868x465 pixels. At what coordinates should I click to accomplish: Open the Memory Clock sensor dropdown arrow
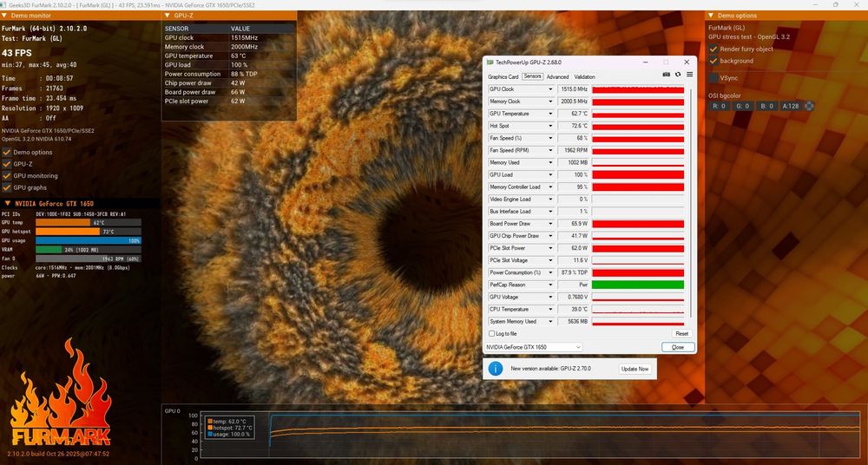click(x=550, y=102)
